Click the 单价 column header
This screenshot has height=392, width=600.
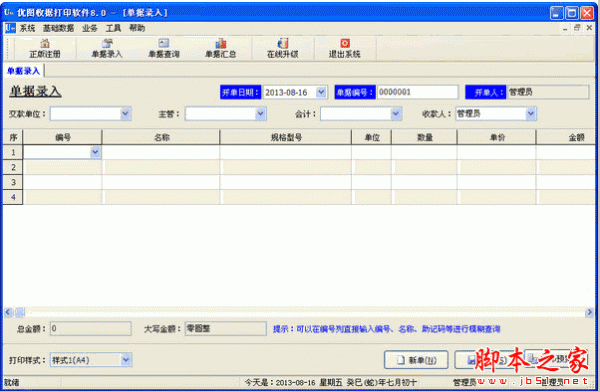497,137
